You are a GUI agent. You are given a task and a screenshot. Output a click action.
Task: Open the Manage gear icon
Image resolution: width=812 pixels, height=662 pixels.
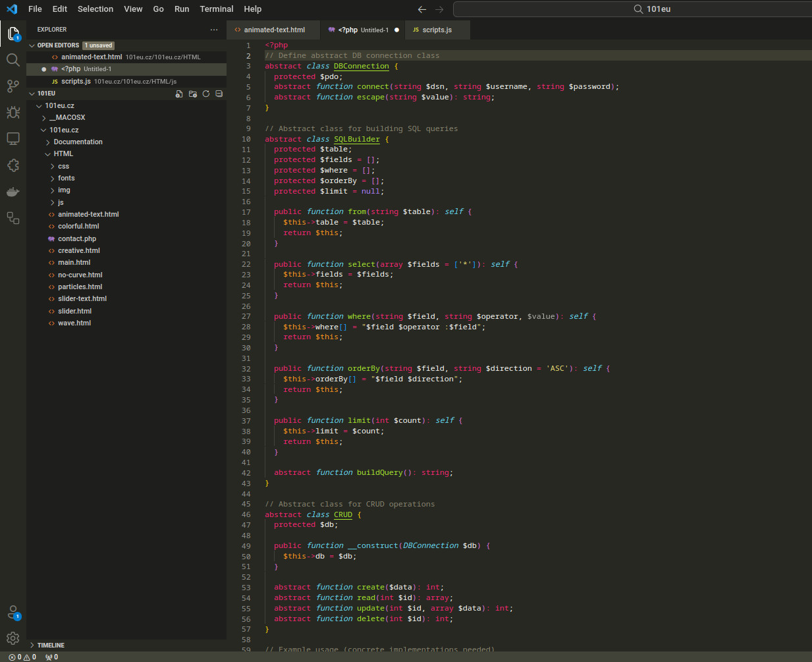pos(13,638)
